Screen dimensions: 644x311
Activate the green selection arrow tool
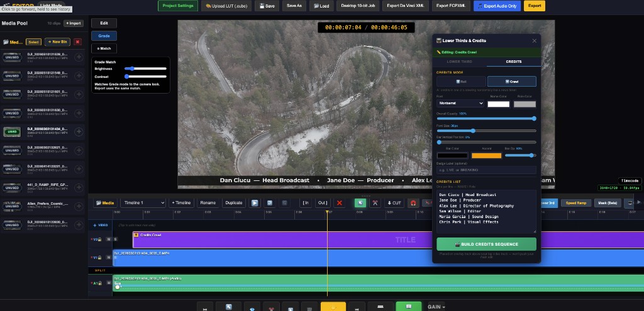pos(360,203)
